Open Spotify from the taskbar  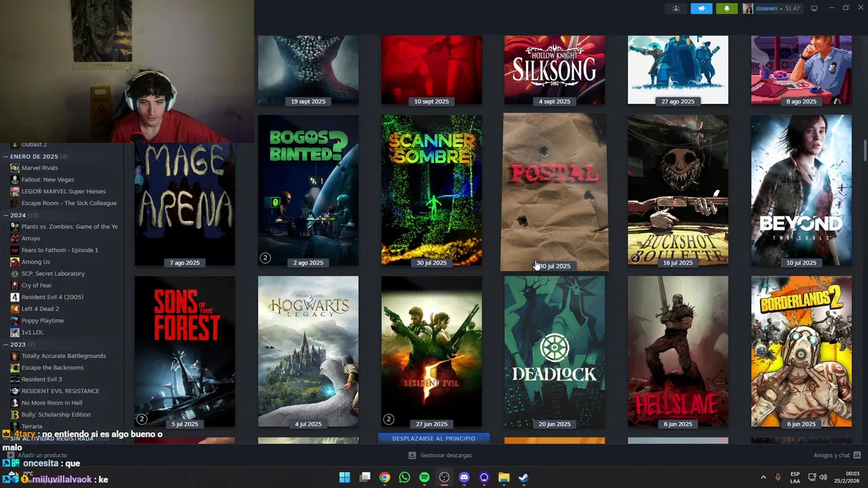pos(425,477)
